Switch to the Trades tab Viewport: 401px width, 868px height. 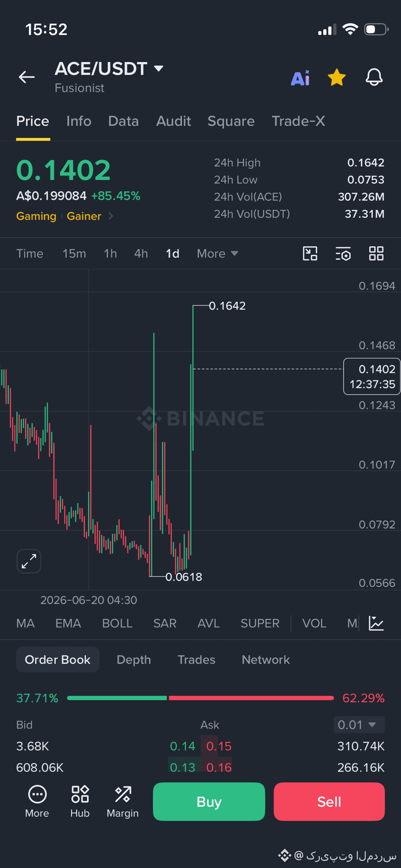coord(196,660)
